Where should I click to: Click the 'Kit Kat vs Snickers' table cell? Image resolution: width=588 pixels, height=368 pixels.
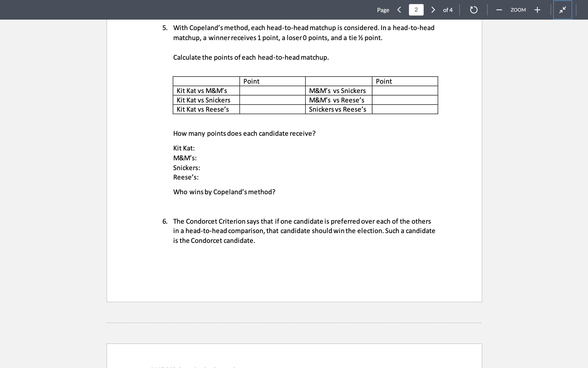(206, 100)
